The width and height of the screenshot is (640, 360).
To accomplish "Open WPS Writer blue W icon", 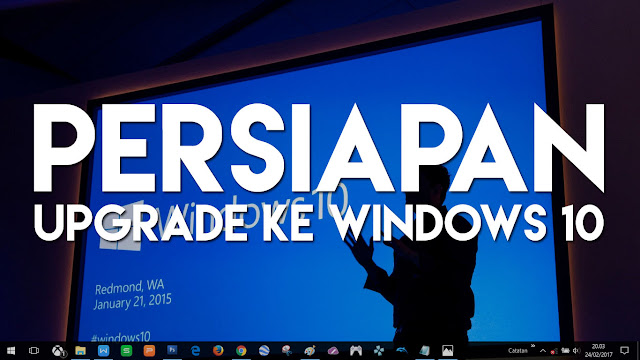I will [103, 351].
